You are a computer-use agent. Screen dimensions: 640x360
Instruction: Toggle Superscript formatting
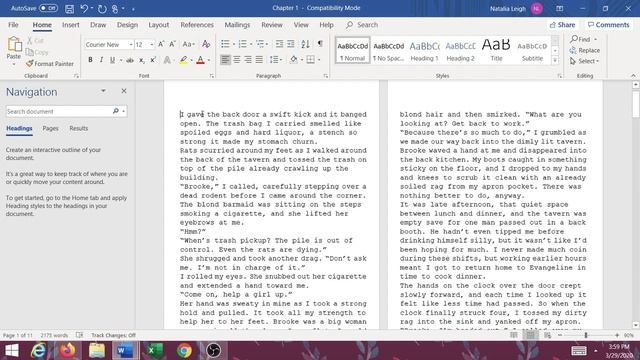pyautogui.click(x=153, y=60)
